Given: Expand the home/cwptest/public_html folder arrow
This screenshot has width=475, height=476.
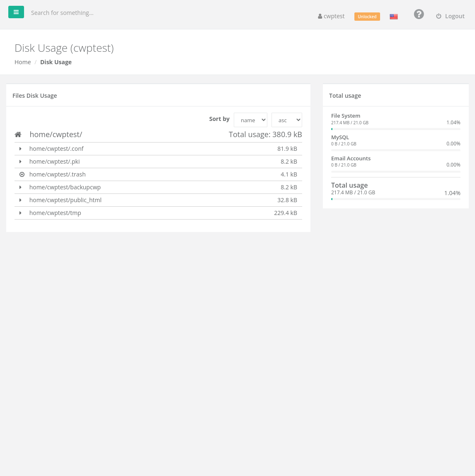Looking at the screenshot, I should point(20,200).
